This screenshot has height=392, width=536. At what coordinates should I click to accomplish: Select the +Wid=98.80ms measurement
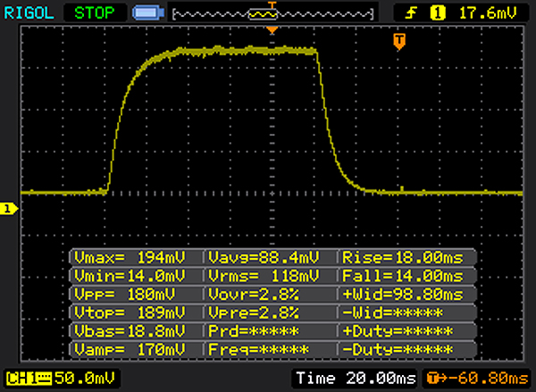click(406, 295)
